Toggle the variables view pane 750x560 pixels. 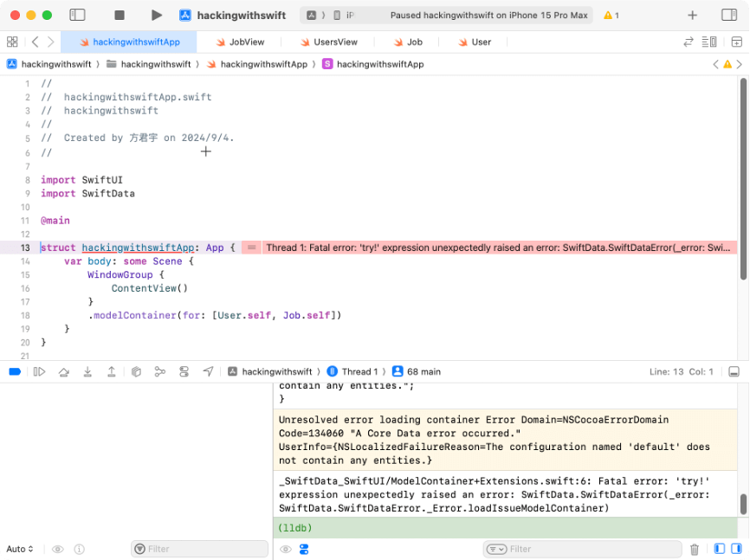tap(720, 549)
